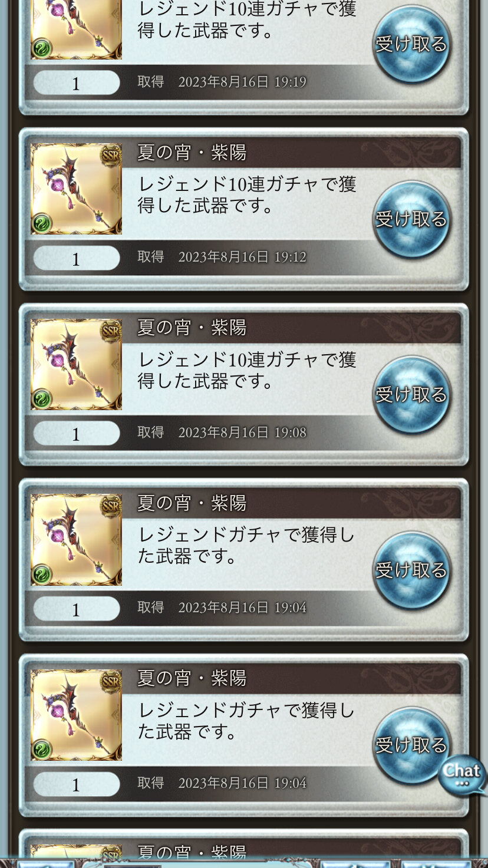Viewport: 488px width, 868px height.
Task: Open the Chat speech bubble
Action: (x=462, y=774)
